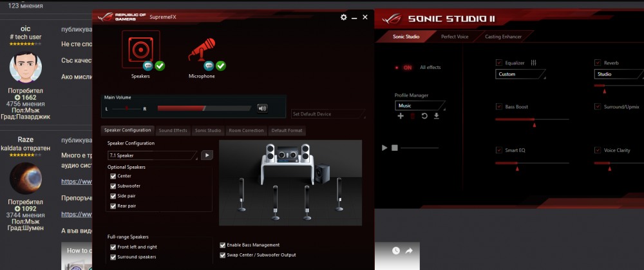This screenshot has height=270, width=644.
Task: Adjust the Reverb level slider
Action: pos(618,87)
